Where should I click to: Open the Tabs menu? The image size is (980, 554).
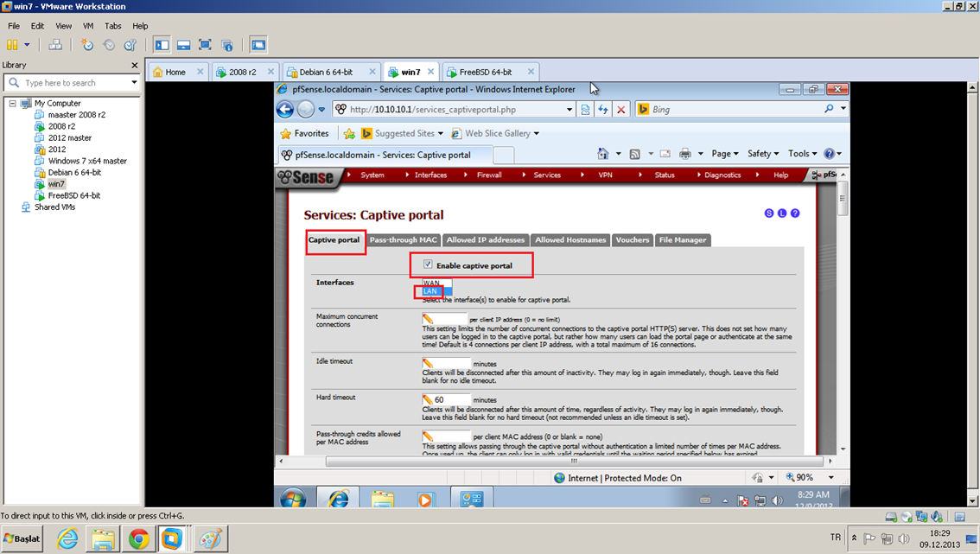[x=113, y=26]
